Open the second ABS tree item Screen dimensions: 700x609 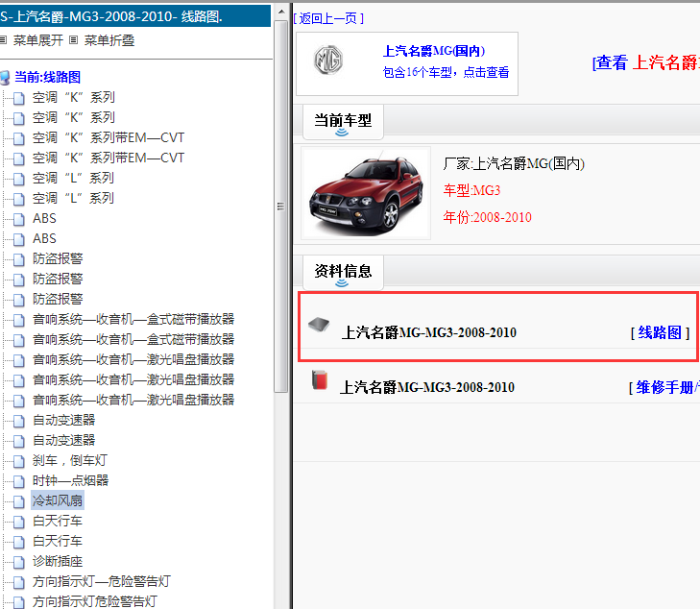click(44, 239)
